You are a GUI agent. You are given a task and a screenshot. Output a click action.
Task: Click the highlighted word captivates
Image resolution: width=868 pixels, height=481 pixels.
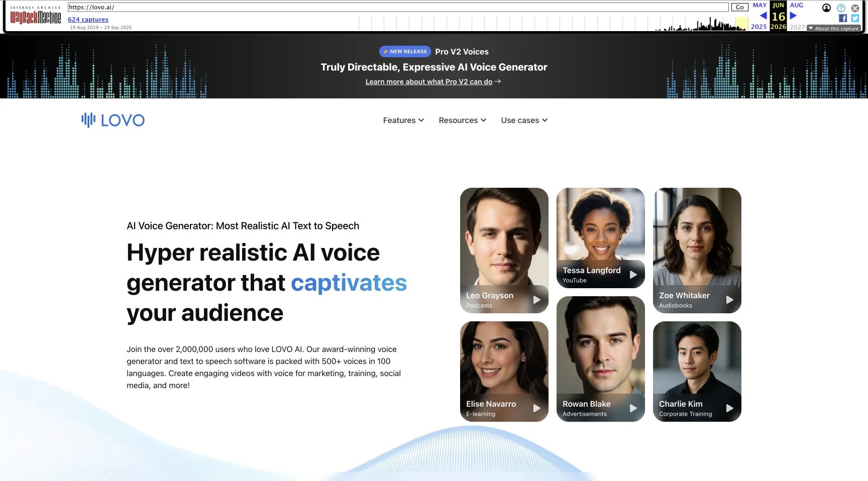click(349, 283)
